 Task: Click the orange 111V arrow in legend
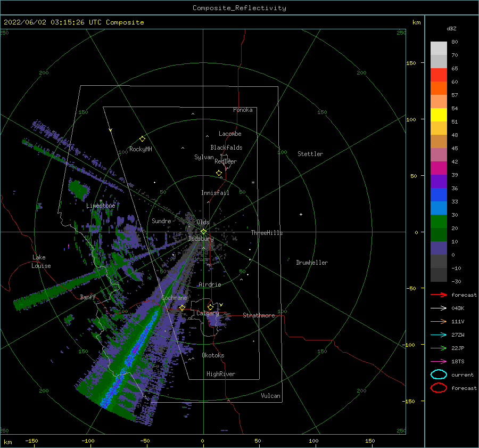click(439, 321)
